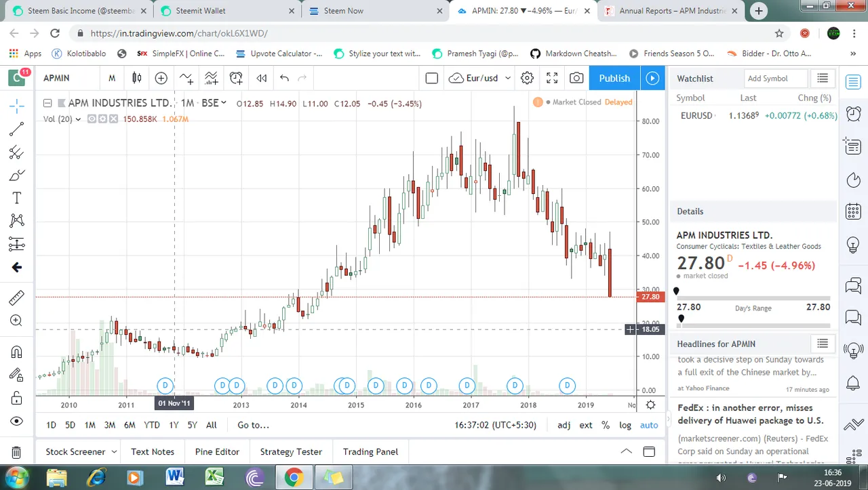Open the Trading Panel tab
868x490 pixels.
[x=370, y=451]
